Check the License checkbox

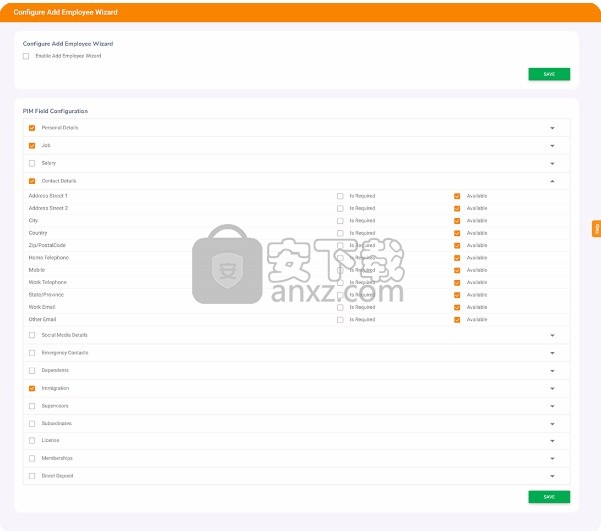(x=32, y=441)
